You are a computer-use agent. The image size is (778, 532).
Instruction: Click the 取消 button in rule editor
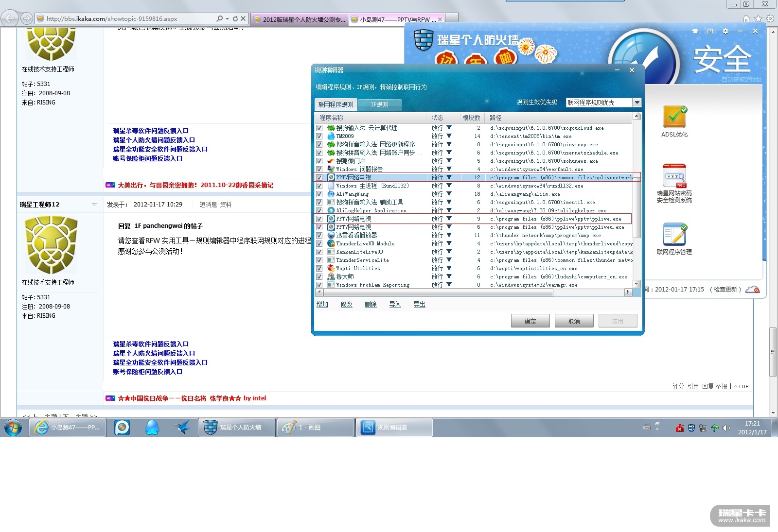tap(574, 321)
